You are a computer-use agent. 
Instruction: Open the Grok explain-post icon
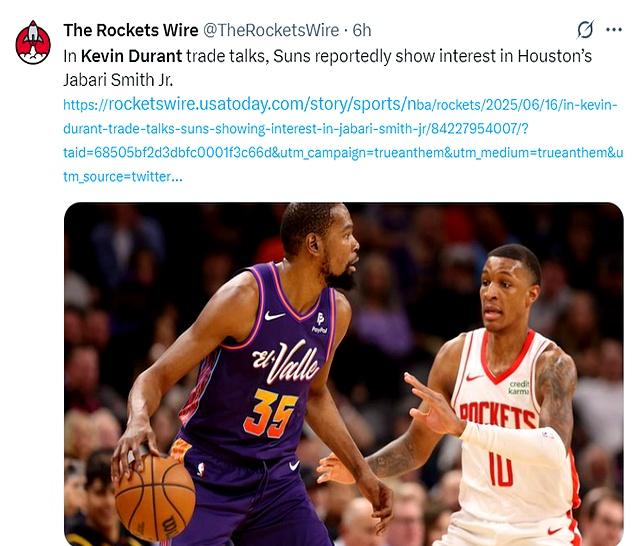click(x=585, y=29)
